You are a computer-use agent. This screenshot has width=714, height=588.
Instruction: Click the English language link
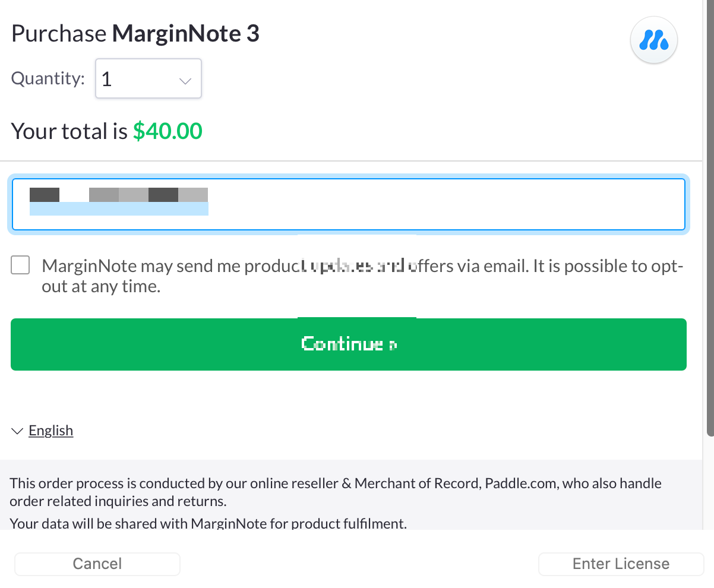(x=50, y=431)
